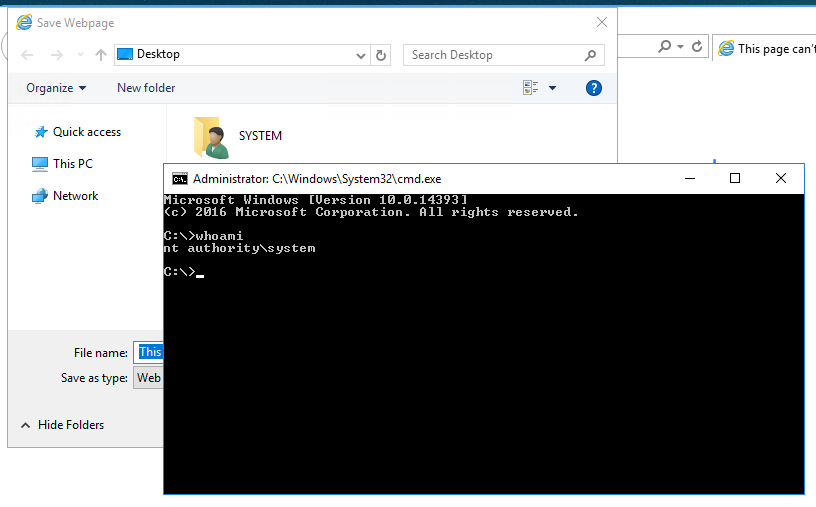Open Internet Explorer address bar dropdown arrow
Screen dimensions: 816x507
[x=680, y=47]
